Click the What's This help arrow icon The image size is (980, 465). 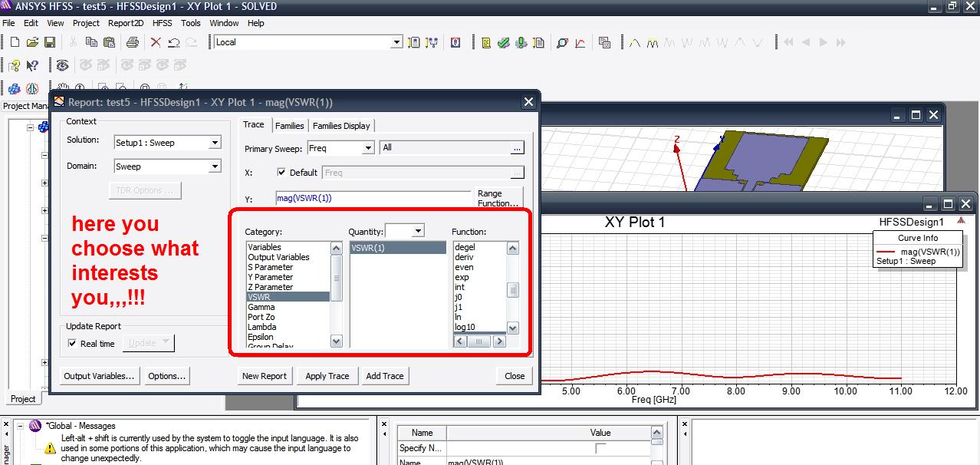(x=31, y=65)
